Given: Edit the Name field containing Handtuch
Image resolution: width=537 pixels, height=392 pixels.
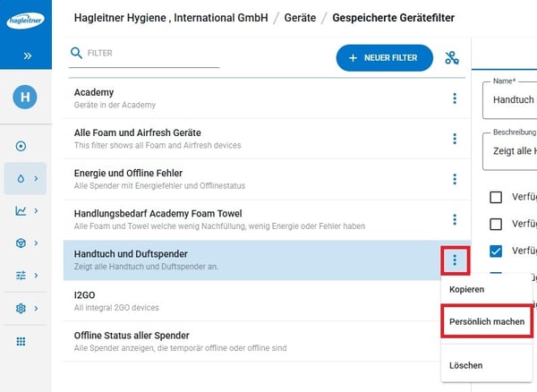Looking at the screenshot, I should tap(510, 100).
